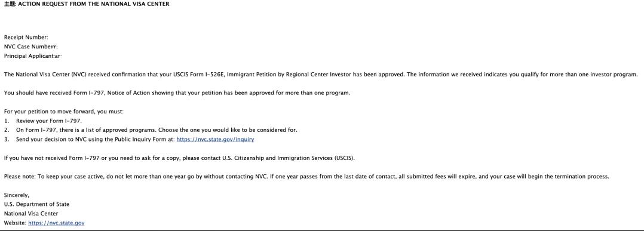644x231 pixels.
Task: Click the Receipt Number label
Action: pyautogui.click(x=26, y=38)
